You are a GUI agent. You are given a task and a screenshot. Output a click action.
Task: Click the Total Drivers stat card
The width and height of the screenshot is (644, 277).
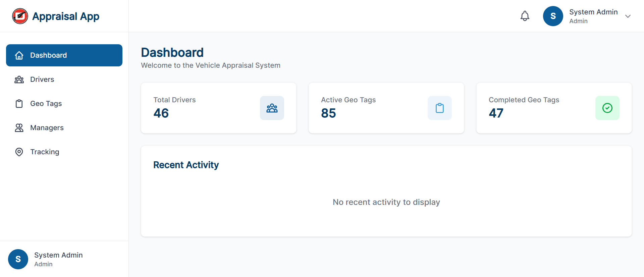pyautogui.click(x=218, y=108)
